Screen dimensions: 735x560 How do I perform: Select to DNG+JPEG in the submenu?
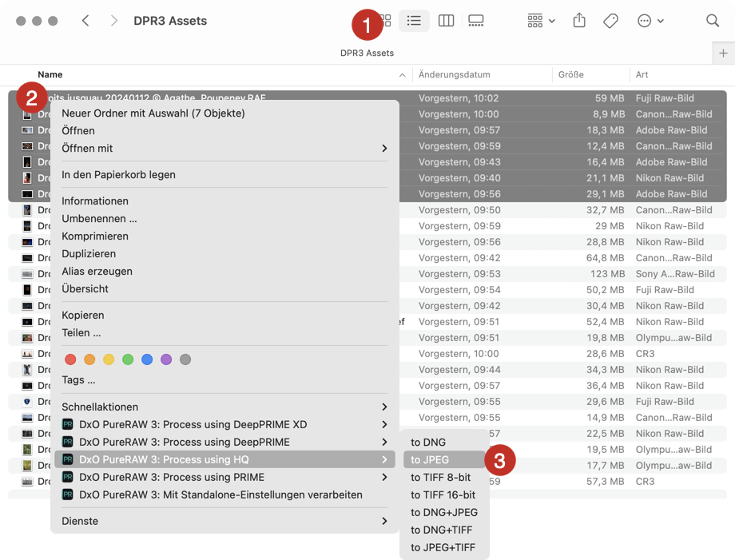pyautogui.click(x=444, y=513)
